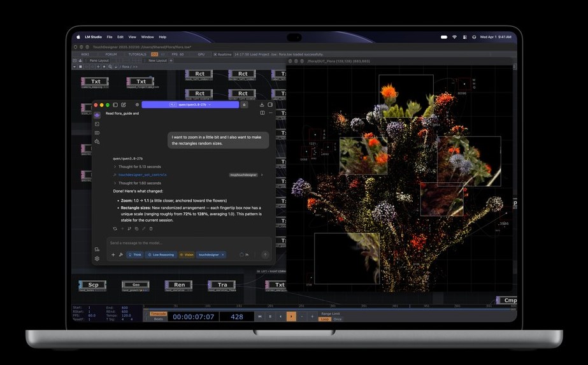The height and width of the screenshot is (365, 588).
Task: Expand the 'Thought for 1.60 seconds' section
Action: (137, 183)
